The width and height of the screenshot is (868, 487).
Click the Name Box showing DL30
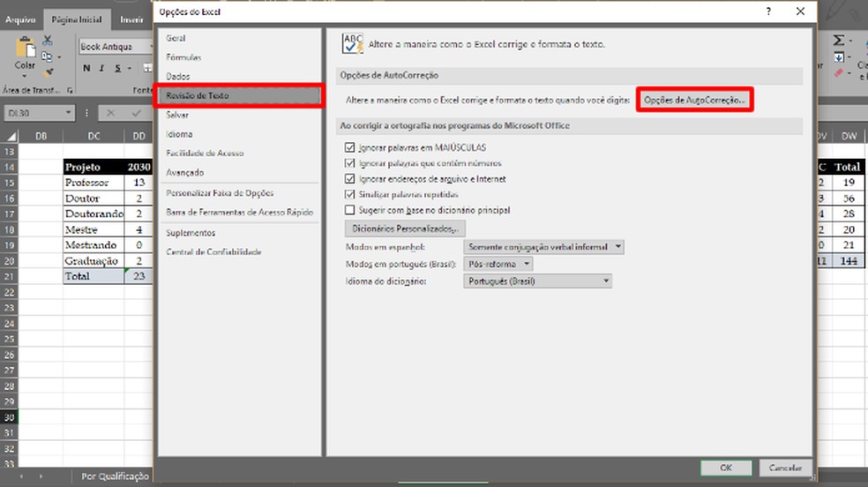pos(33,113)
